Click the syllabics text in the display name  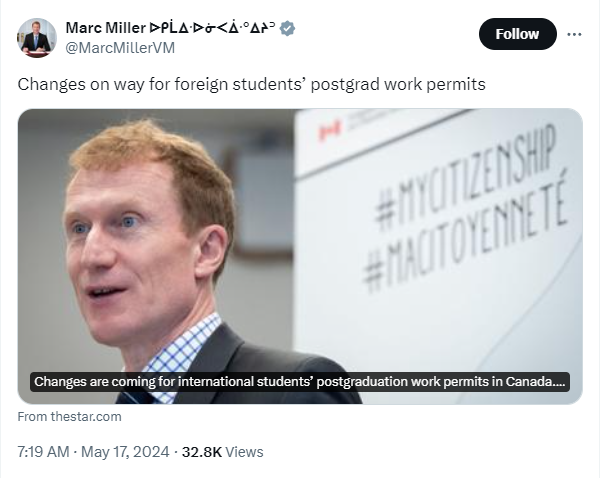tap(212, 28)
